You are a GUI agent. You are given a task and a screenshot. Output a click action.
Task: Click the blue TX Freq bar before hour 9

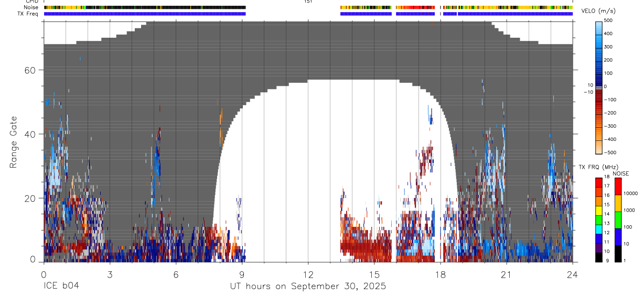[x=145, y=14]
